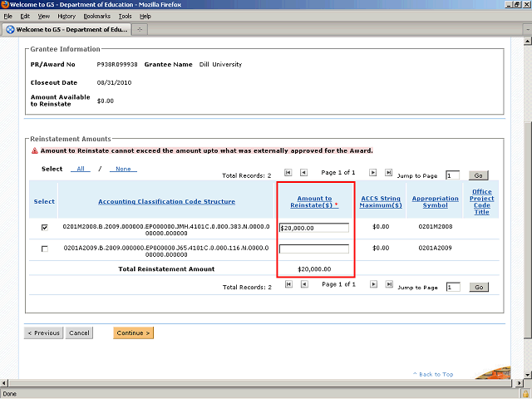This screenshot has width=532, height=399.
Task: Click the Cancel button
Action: pyautogui.click(x=79, y=333)
